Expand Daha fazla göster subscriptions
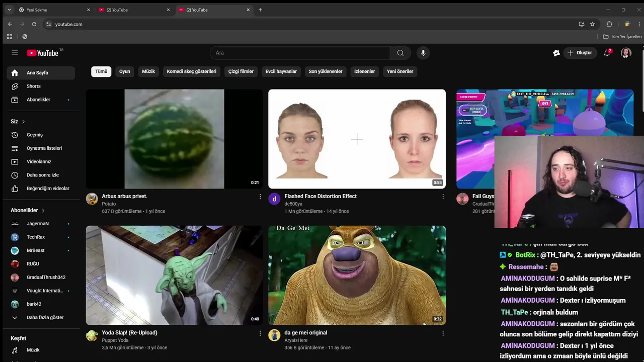Image resolution: width=644 pixels, height=362 pixels. 41,318
